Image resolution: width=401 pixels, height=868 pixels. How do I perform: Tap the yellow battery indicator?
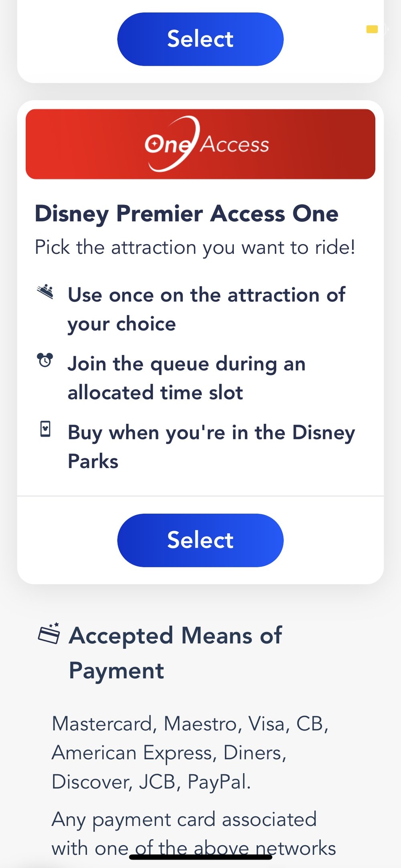372,29
